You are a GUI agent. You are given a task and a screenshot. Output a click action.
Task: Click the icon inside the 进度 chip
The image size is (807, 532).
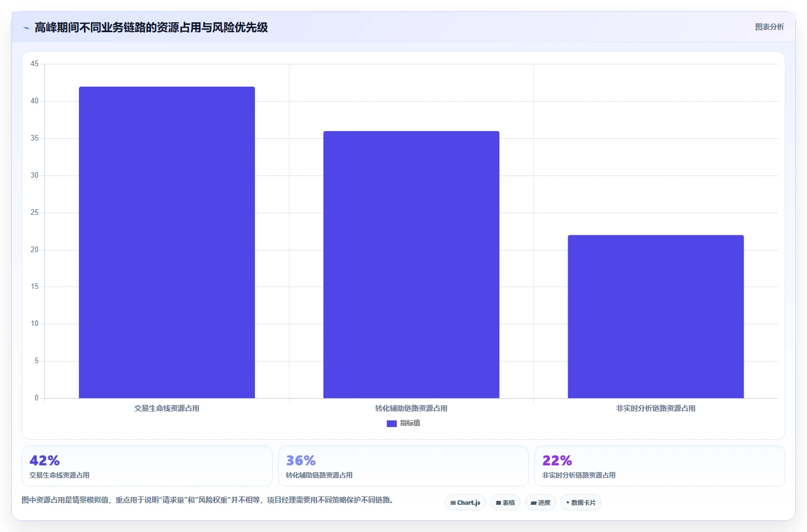533,503
